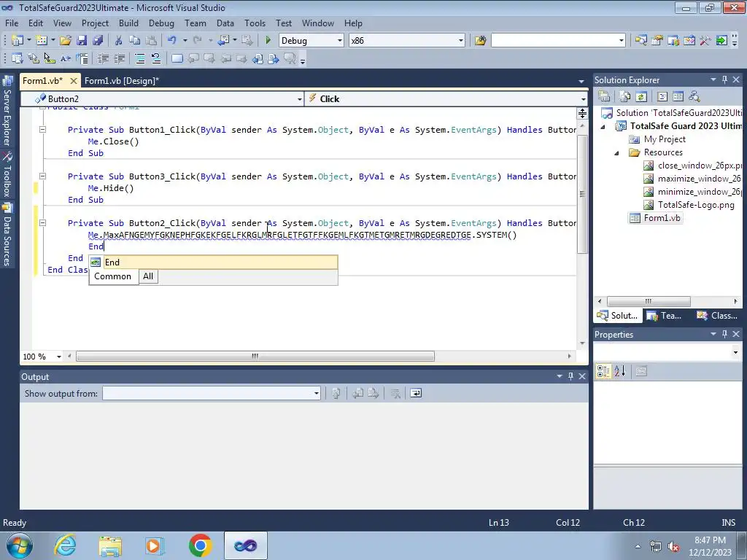
Task: Open a file with the Open File icon
Action: coord(66,41)
